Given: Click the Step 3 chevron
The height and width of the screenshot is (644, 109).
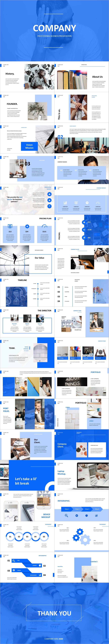Looking at the screenshot, I should 87,509.
